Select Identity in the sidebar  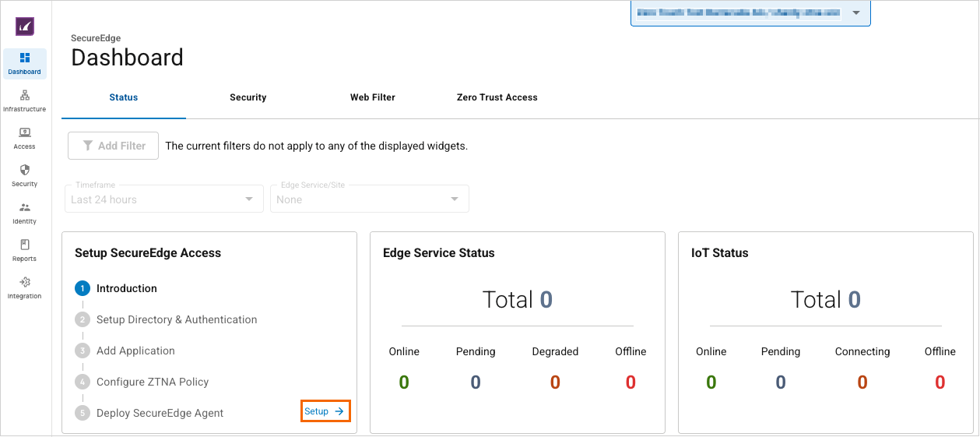tap(25, 213)
